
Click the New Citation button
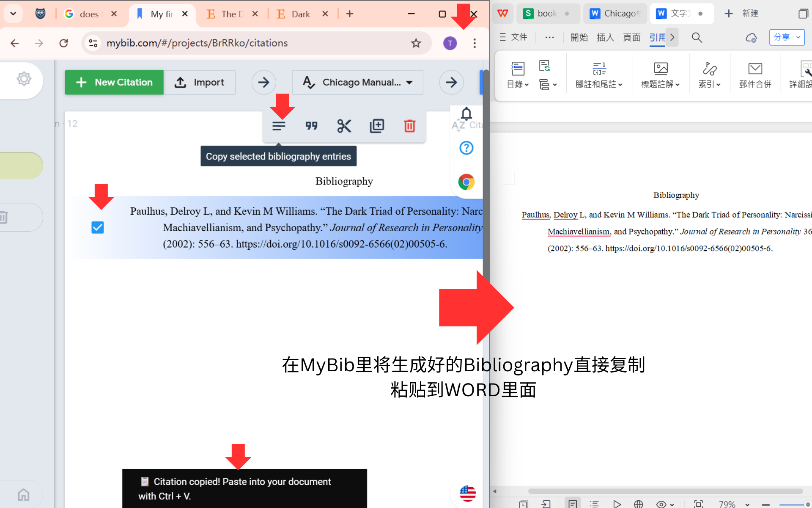click(x=114, y=82)
